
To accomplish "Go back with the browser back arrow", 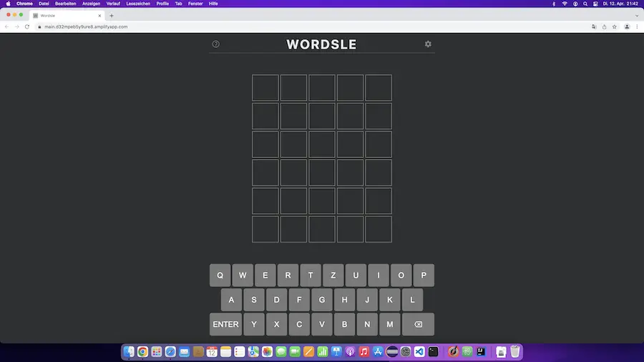I will pos(6,26).
